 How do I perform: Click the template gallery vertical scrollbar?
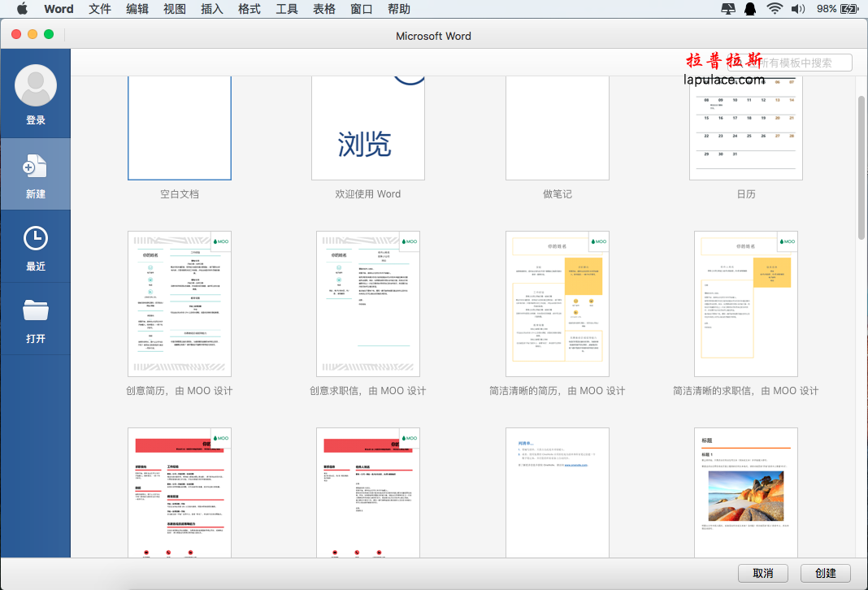[x=861, y=167]
